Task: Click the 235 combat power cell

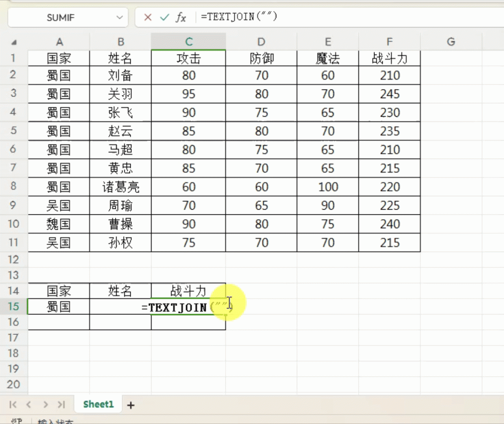Action: tap(389, 131)
